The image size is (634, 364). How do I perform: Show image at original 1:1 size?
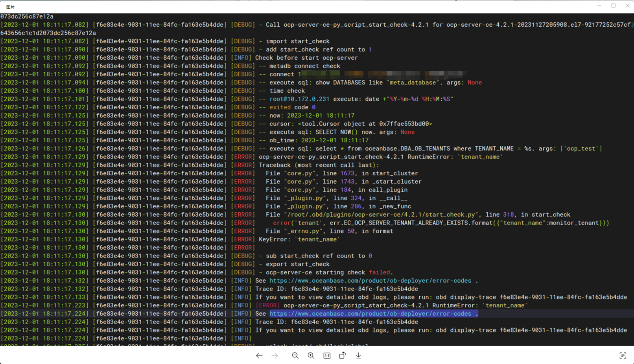click(327, 356)
